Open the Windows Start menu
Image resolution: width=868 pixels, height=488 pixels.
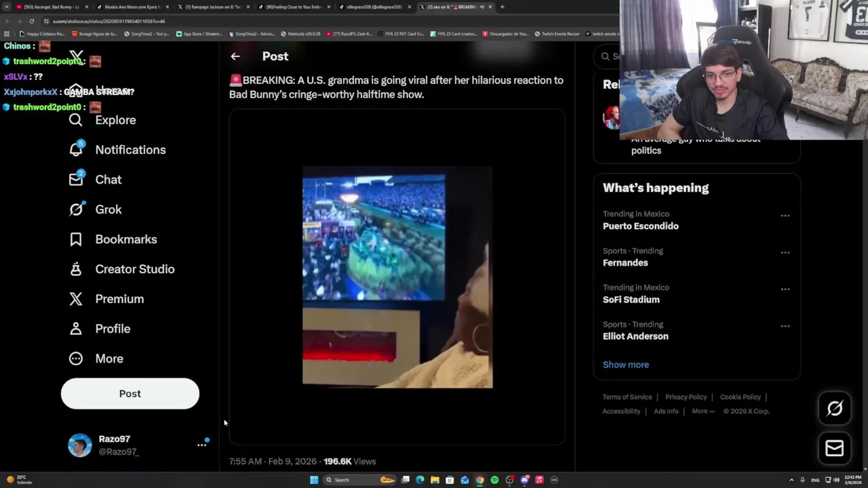[313, 480]
